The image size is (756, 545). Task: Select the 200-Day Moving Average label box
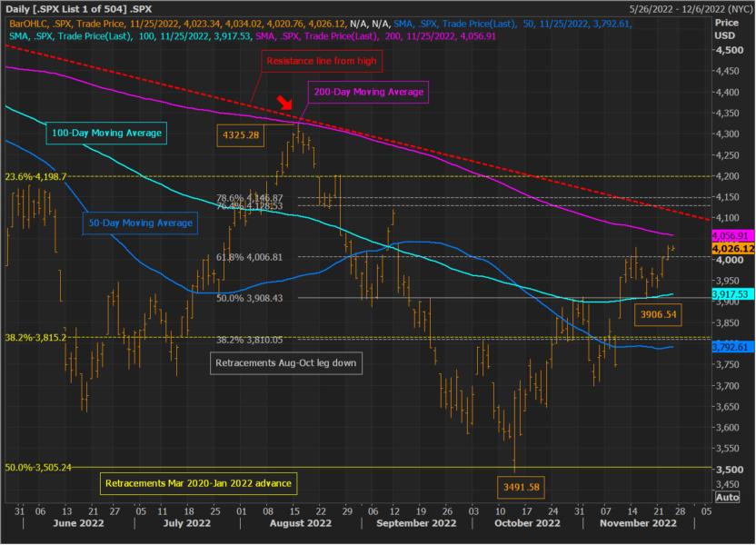click(x=368, y=92)
